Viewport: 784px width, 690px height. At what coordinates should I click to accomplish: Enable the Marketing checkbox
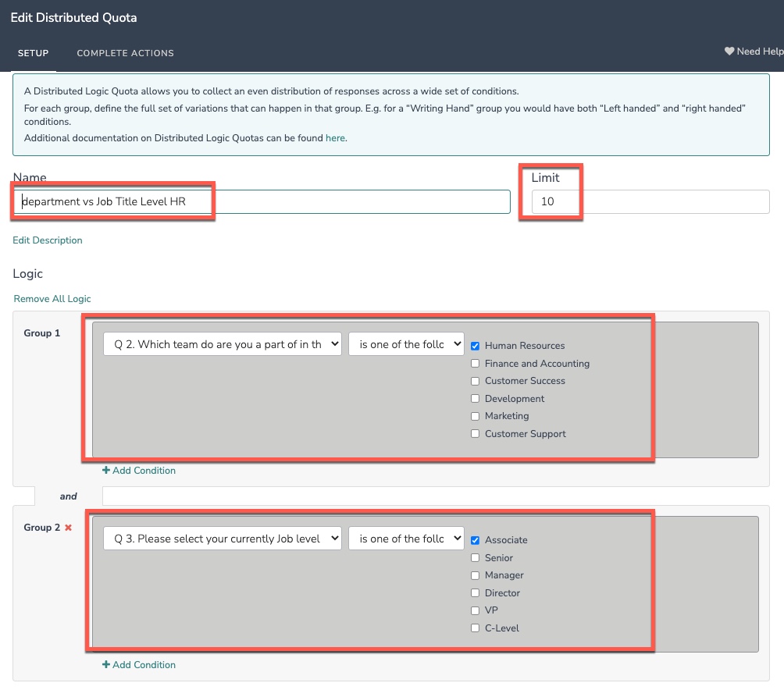[x=475, y=416]
